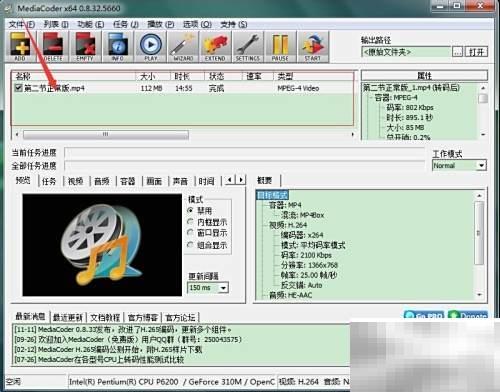
Task: Select the 目标格式 tree root item
Action: (272, 195)
